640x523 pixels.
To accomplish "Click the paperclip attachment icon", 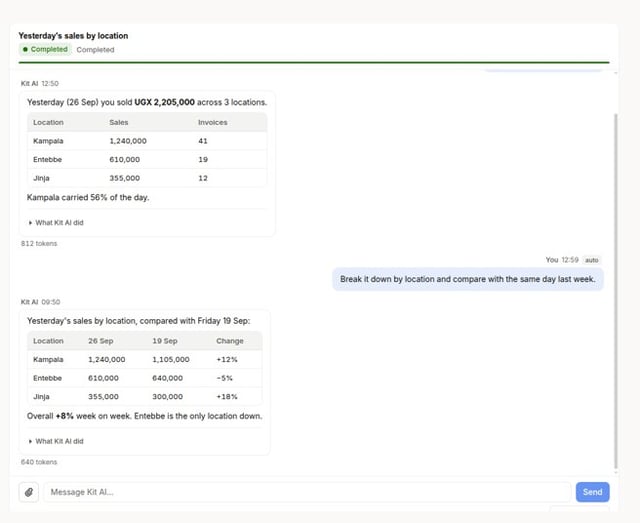I will (x=29, y=492).
